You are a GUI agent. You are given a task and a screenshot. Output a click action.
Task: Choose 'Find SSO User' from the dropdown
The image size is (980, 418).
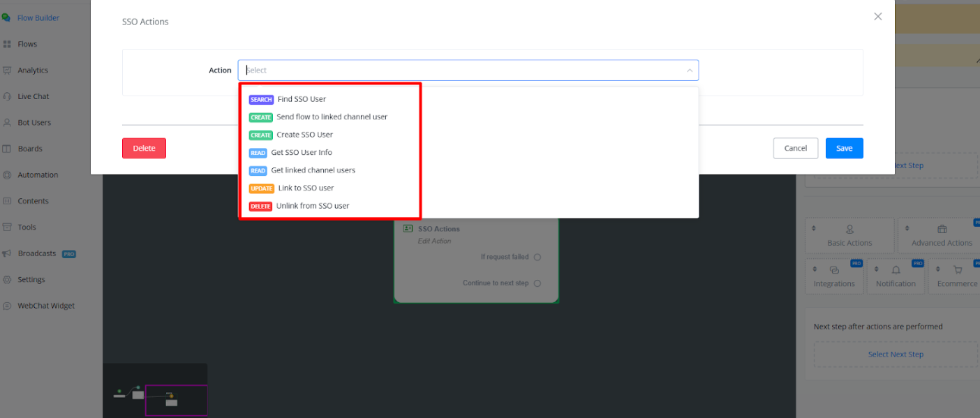point(302,99)
